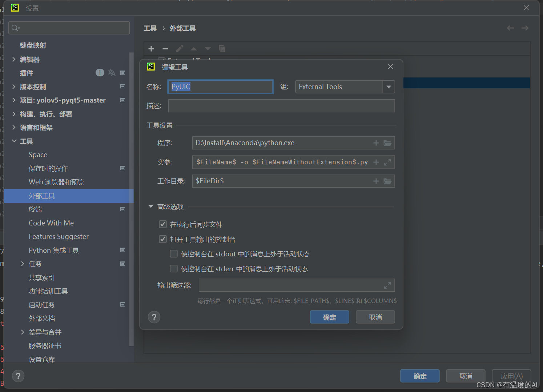Viewport: 543px width, 392px height.
Task: Cancel the 编辑工具 dialog
Action: point(375,317)
